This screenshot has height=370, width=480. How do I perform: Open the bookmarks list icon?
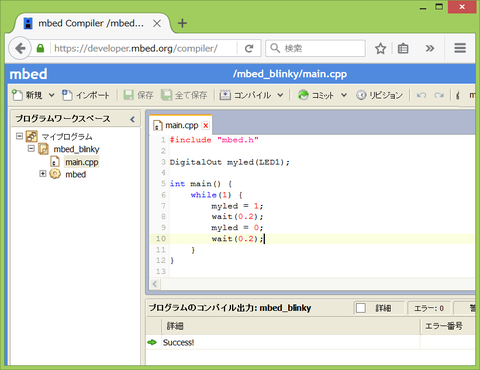(403, 49)
